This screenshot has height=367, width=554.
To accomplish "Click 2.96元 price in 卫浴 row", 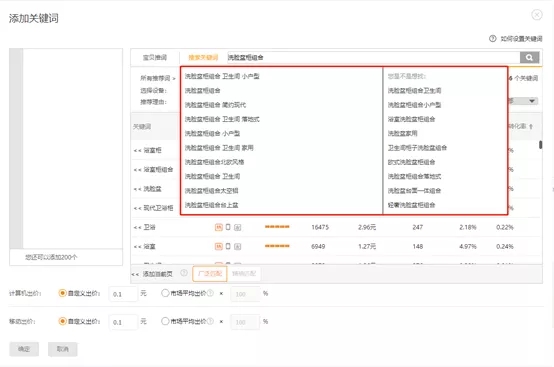I will click(367, 227).
